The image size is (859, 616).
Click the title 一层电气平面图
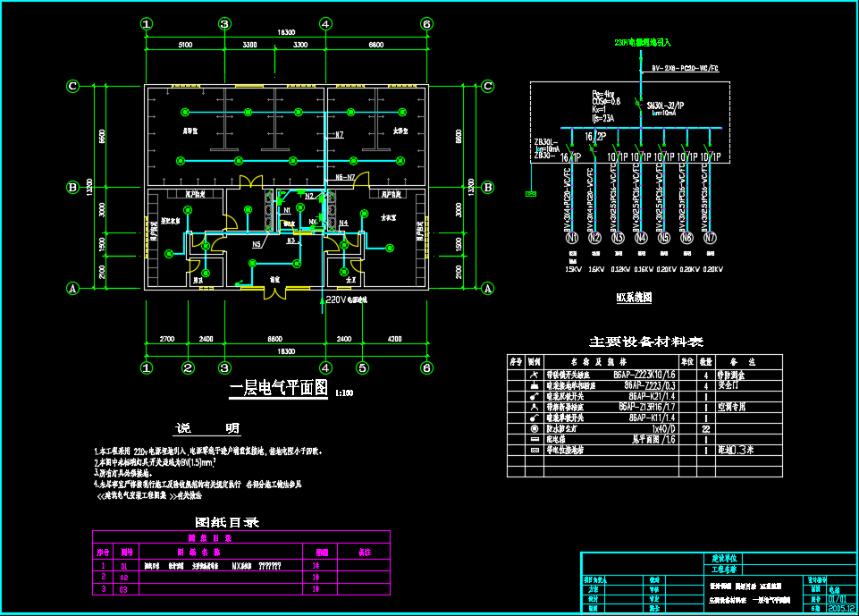tap(278, 388)
